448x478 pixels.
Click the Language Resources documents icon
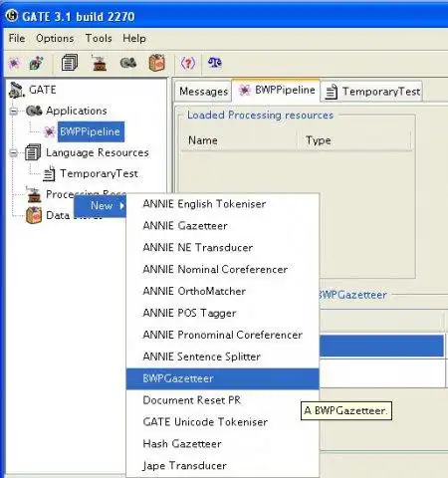pyautogui.click(x=33, y=152)
